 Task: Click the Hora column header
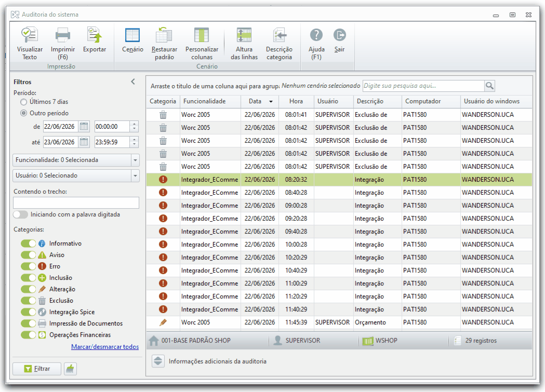point(296,101)
